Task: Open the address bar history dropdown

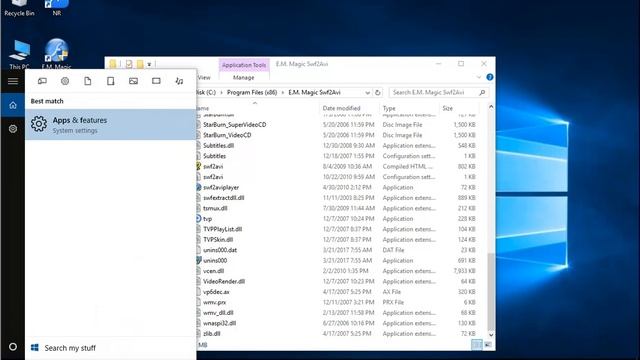Action: [367, 93]
